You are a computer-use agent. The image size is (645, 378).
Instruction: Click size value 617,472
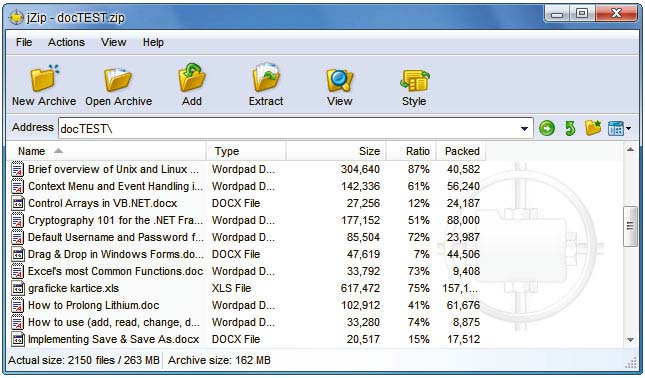click(360, 288)
